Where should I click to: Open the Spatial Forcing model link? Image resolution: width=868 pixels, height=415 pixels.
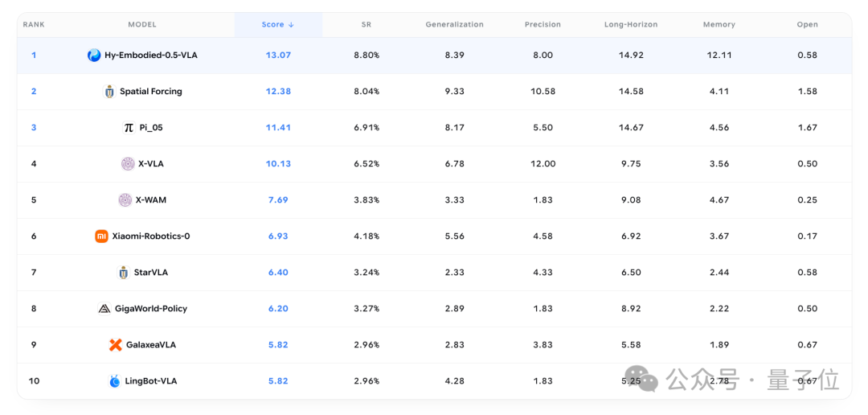click(x=151, y=92)
